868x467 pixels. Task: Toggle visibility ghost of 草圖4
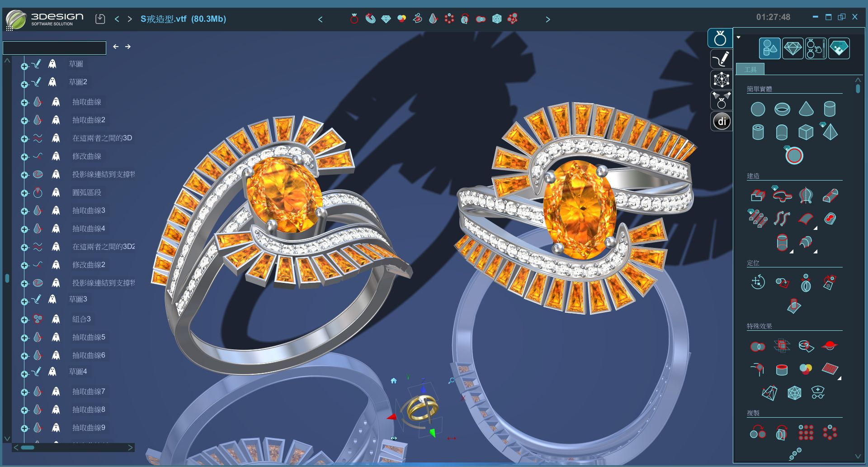[x=52, y=372]
